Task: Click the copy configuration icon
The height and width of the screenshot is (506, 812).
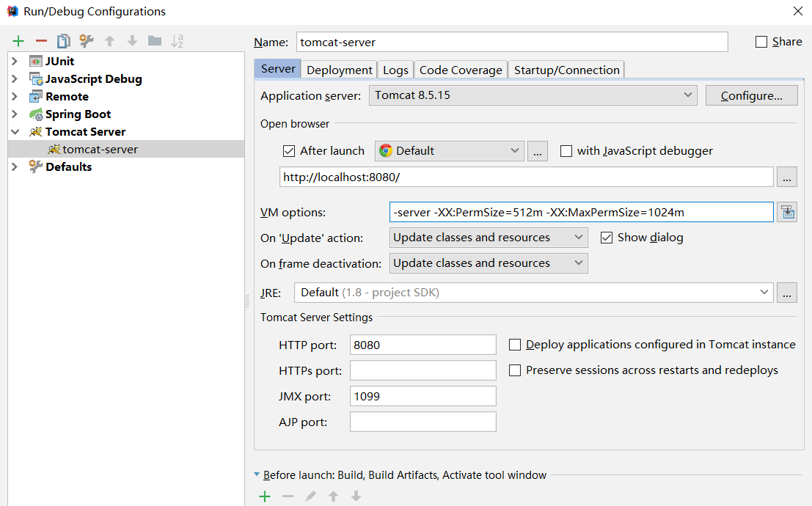Action: click(64, 41)
